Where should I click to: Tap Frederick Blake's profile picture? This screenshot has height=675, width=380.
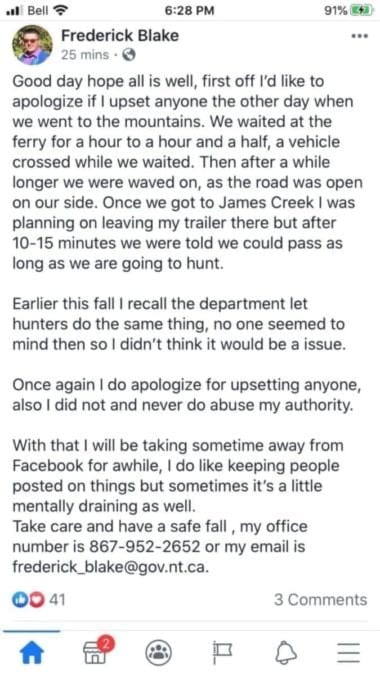32,45
